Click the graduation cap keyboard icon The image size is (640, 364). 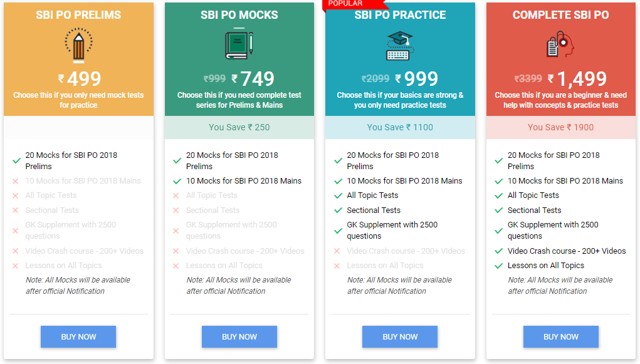pos(400,45)
